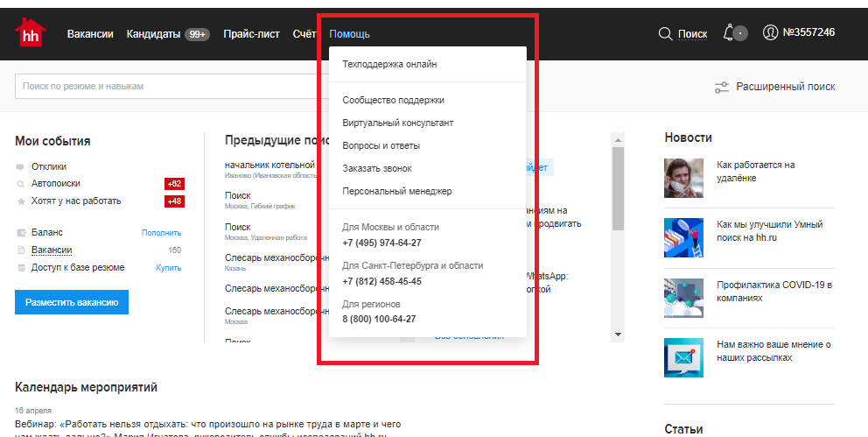Click the Отклики speech bubble icon

coord(20,166)
